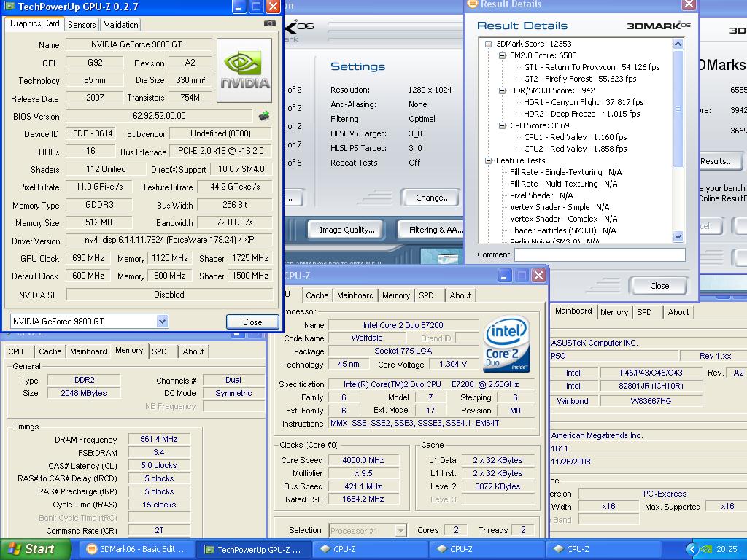Open Memory tab in right CPU-Z mainboard window
Image resolution: width=747 pixels, height=560 pixels.
(614, 312)
